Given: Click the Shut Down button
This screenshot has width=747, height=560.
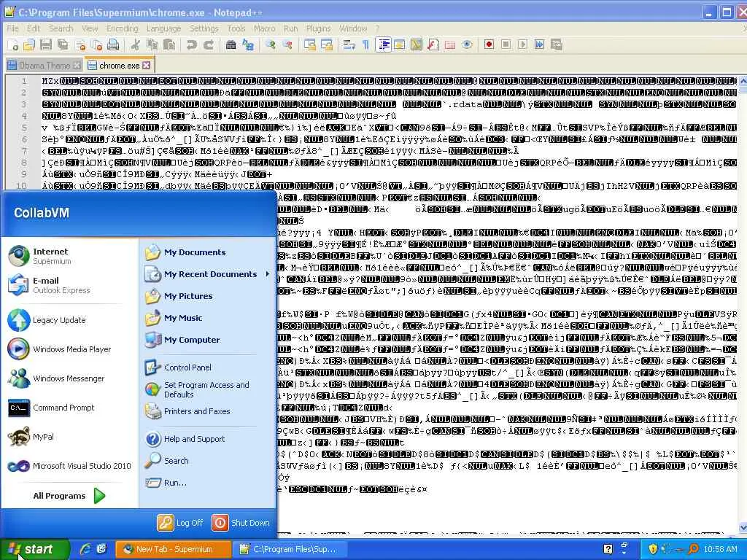Looking at the screenshot, I should (x=241, y=523).
